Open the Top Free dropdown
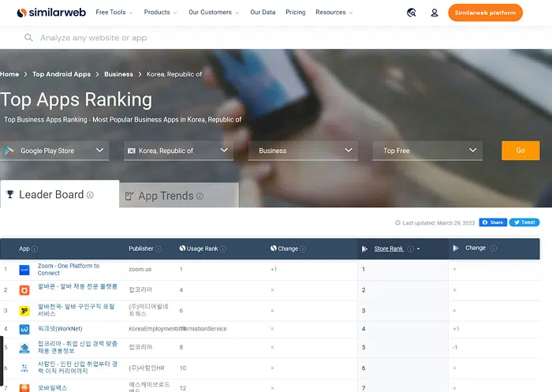Viewport: 552px width, 392px height. coord(427,151)
